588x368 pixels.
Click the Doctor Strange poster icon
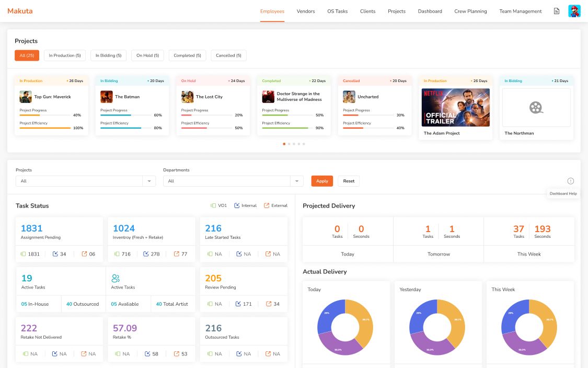point(268,97)
